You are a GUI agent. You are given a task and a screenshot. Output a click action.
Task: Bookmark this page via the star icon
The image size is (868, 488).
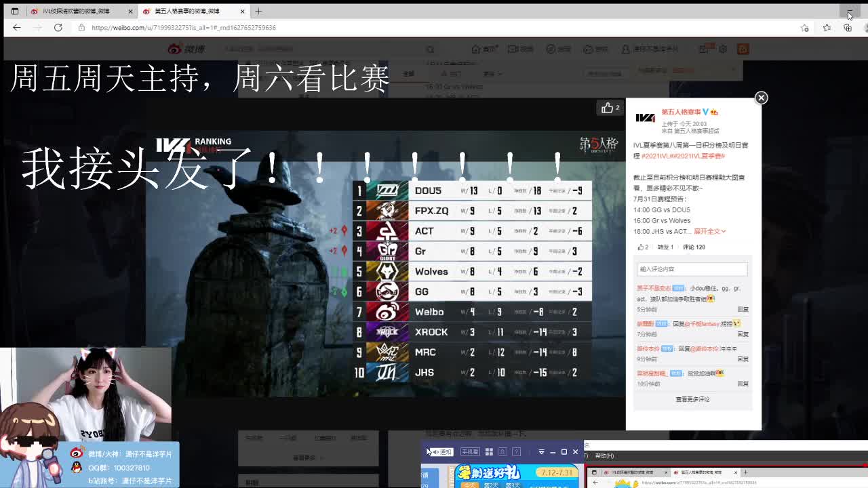[x=804, y=28]
